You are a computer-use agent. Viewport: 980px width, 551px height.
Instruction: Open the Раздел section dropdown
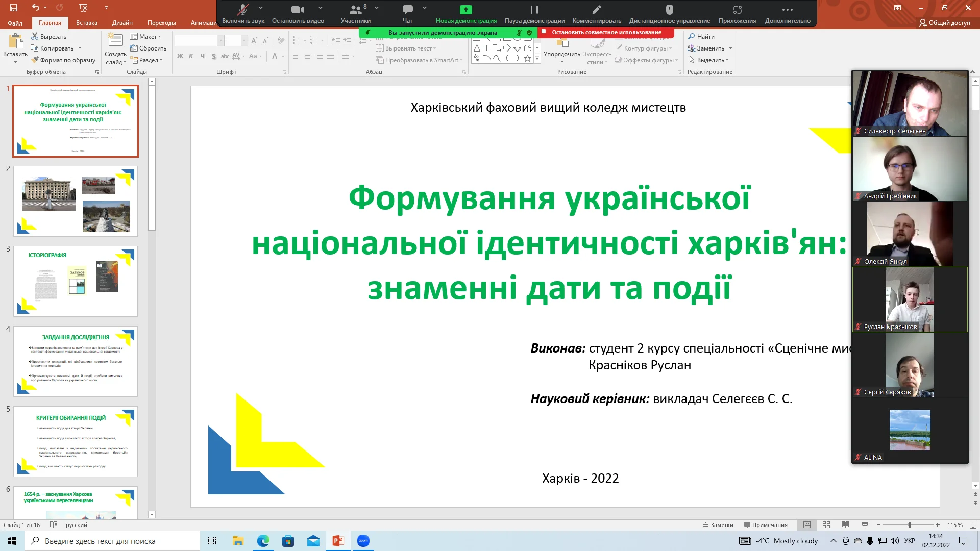[147, 60]
